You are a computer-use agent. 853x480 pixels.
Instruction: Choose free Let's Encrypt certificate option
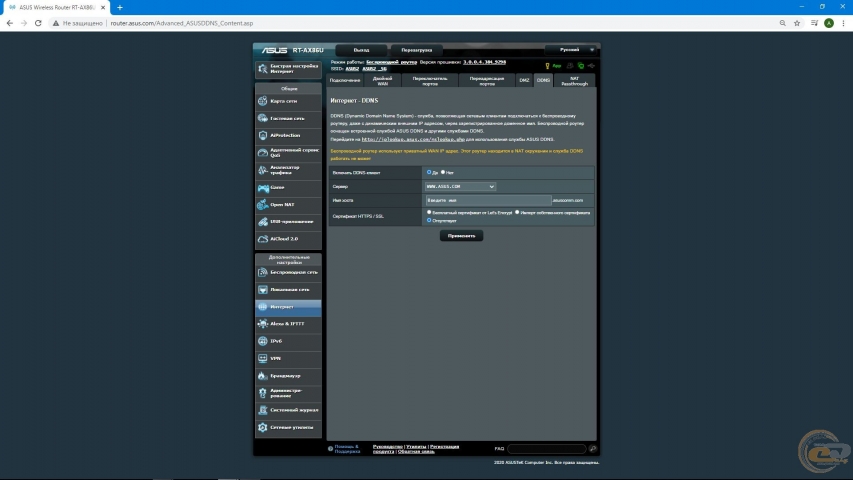pos(429,212)
